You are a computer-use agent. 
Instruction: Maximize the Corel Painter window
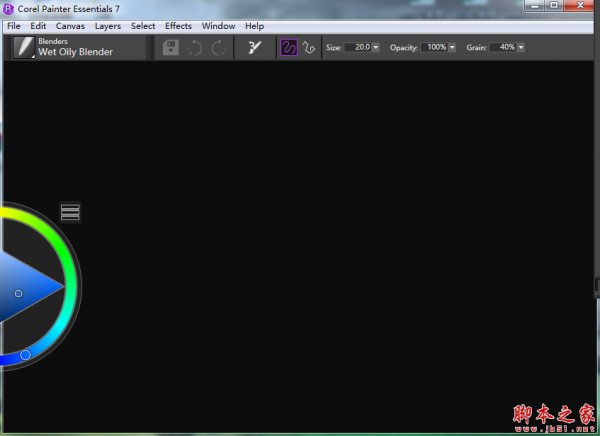pyautogui.click(x=554, y=6)
